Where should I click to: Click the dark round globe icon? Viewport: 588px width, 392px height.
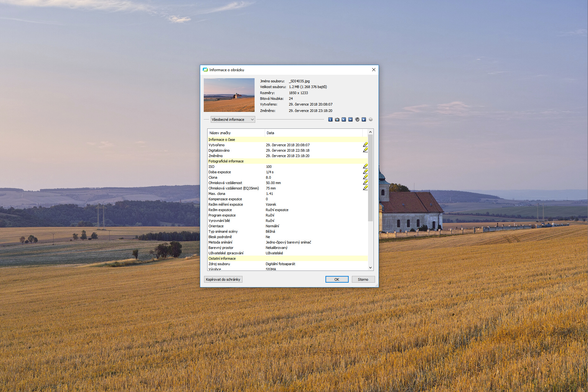pyautogui.click(x=357, y=120)
